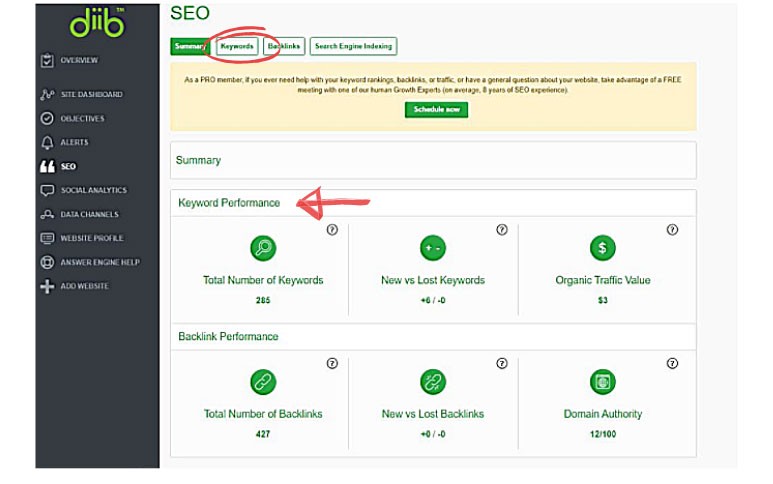The height and width of the screenshot is (484, 773).
Task: Go to Overview in the sidebar
Action: click(79, 60)
